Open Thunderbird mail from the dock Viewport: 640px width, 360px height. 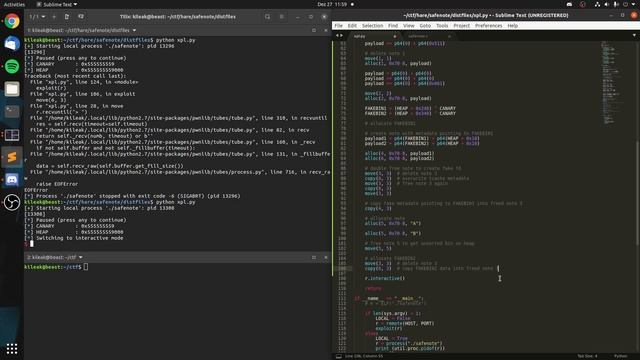point(12,44)
